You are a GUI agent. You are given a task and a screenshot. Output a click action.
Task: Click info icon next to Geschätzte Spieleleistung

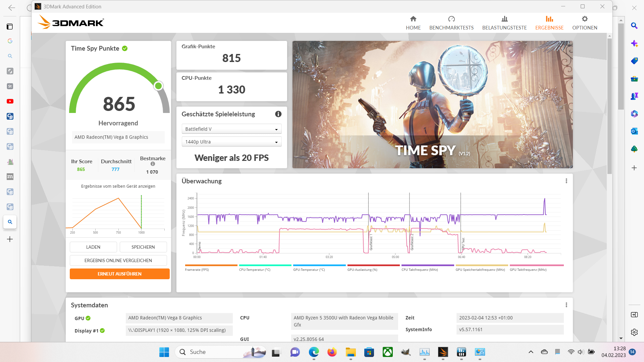point(278,114)
